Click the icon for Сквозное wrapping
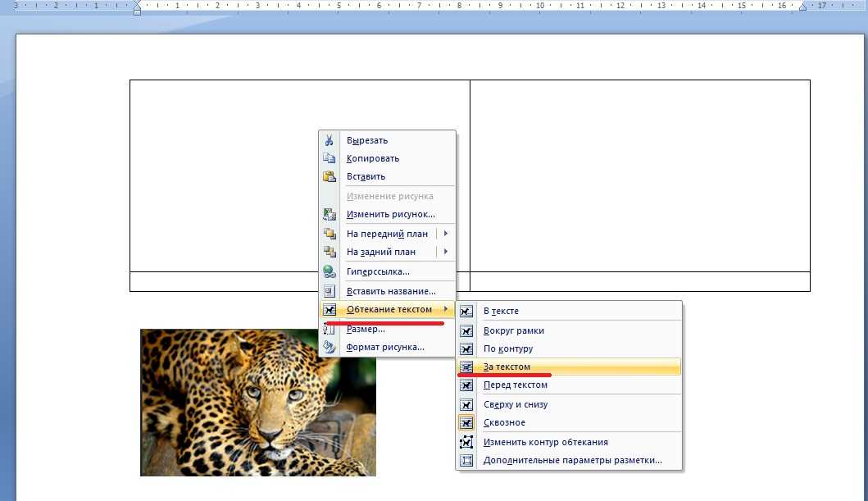Image resolution: width=868 pixels, height=501 pixels. 466,422
